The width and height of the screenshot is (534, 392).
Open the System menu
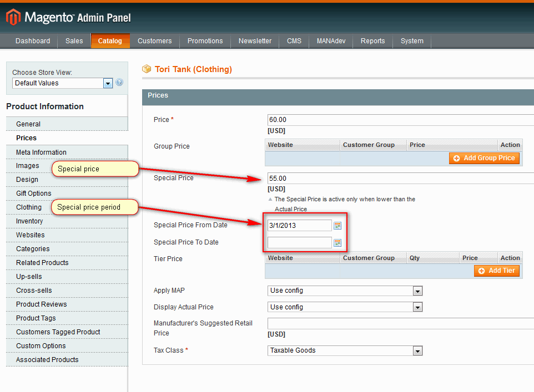412,41
